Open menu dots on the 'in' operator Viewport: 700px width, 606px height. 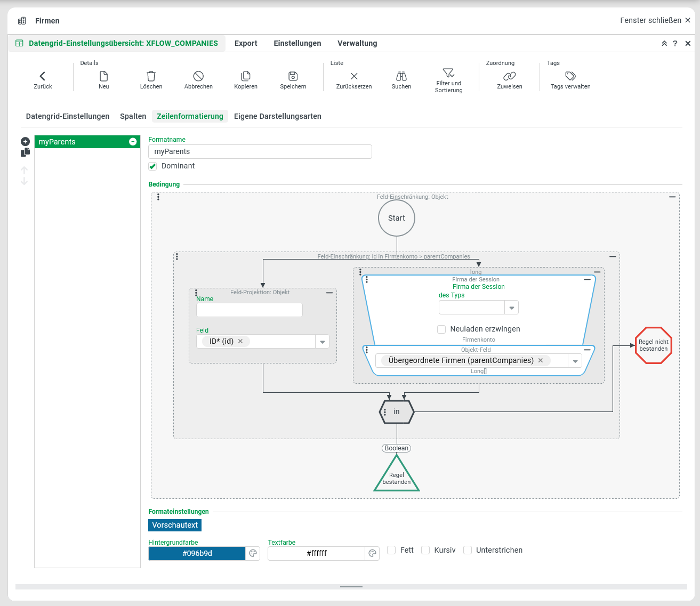(385, 412)
